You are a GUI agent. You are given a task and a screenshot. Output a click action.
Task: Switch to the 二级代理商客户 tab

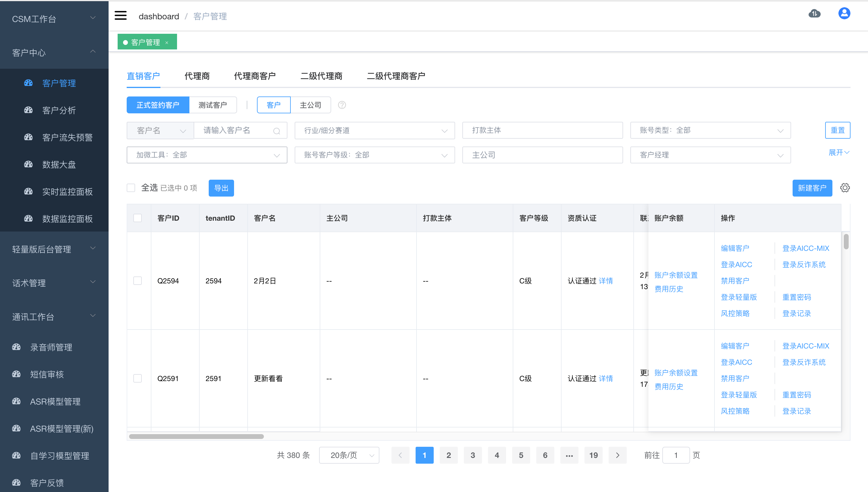pos(396,76)
